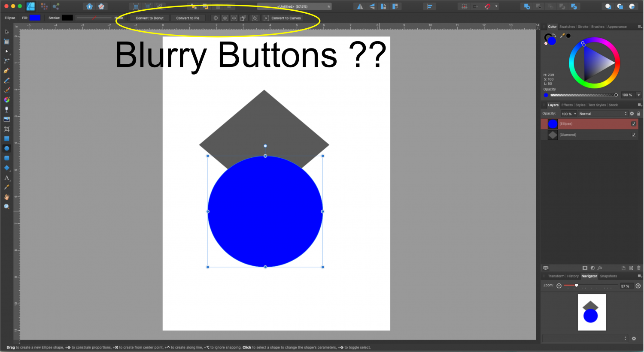
Task: Delete layer using the trash icon
Action: (x=638, y=268)
